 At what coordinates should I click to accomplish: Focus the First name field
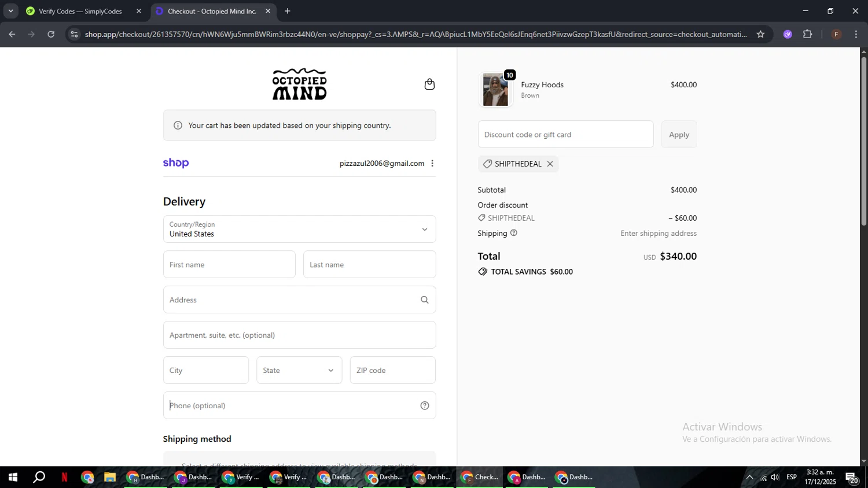tap(229, 264)
